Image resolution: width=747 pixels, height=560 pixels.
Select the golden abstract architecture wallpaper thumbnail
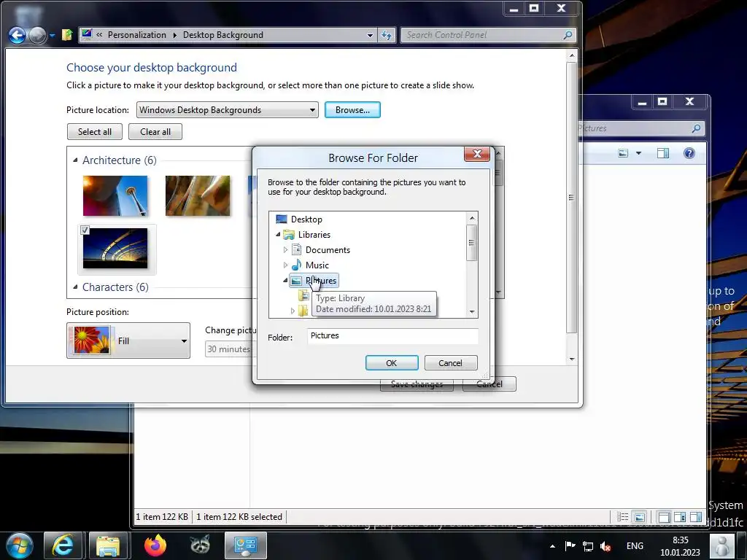click(198, 195)
